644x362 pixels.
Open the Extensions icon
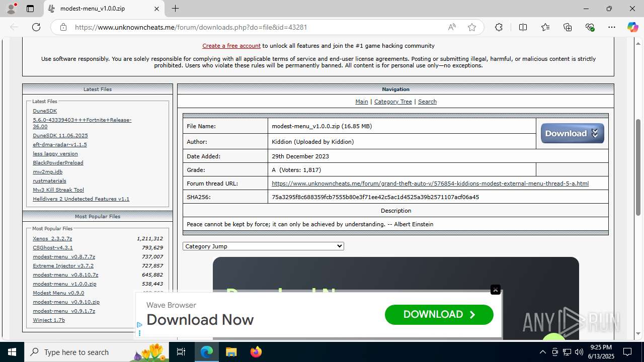tap(499, 27)
